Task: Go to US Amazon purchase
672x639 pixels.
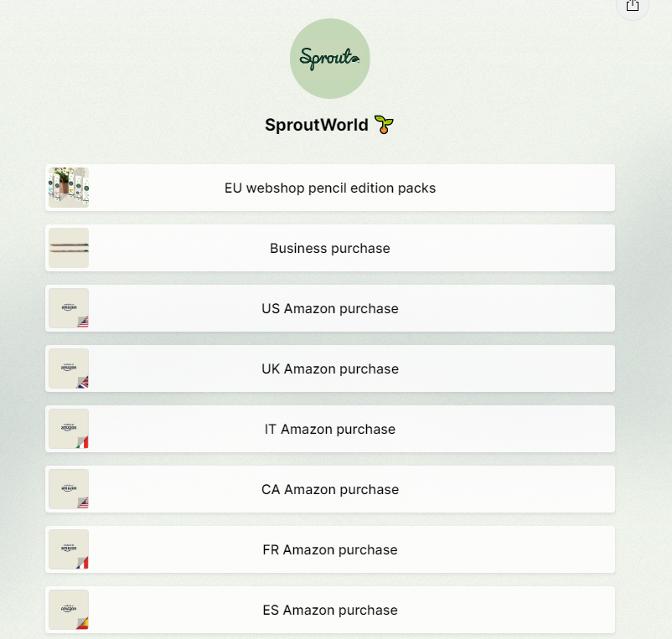Action: [x=330, y=308]
